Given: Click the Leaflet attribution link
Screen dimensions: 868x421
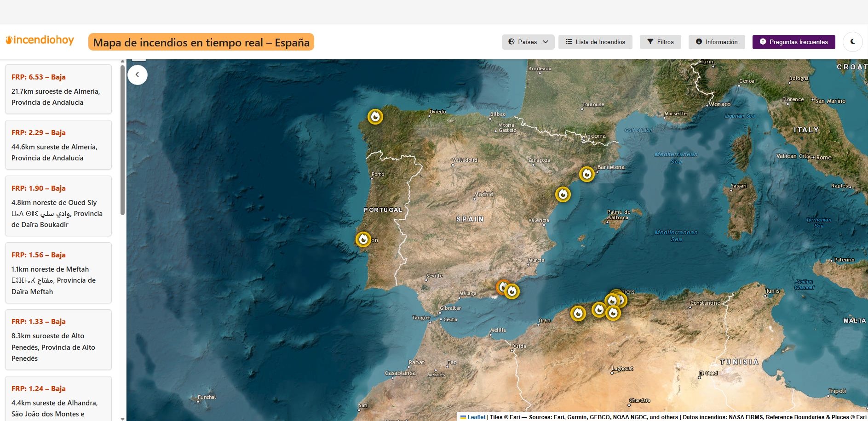Looking at the screenshot, I should coord(476,417).
